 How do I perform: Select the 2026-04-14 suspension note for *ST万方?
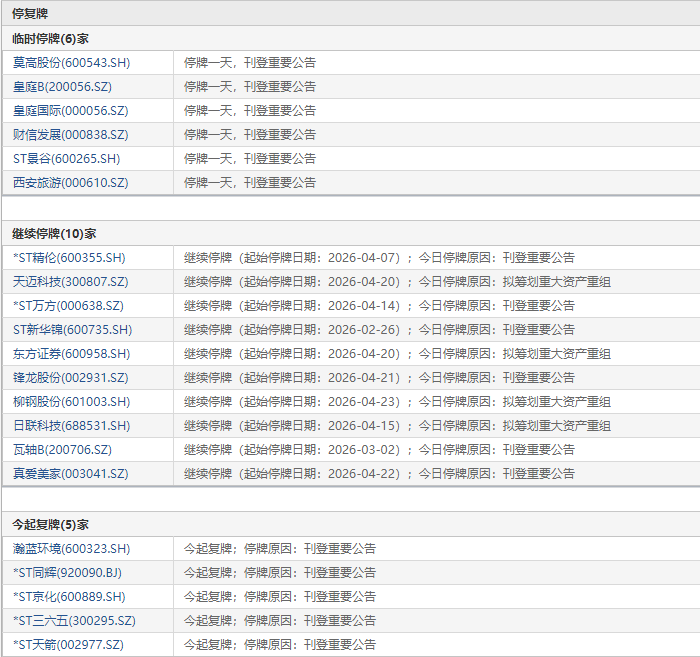(379, 306)
